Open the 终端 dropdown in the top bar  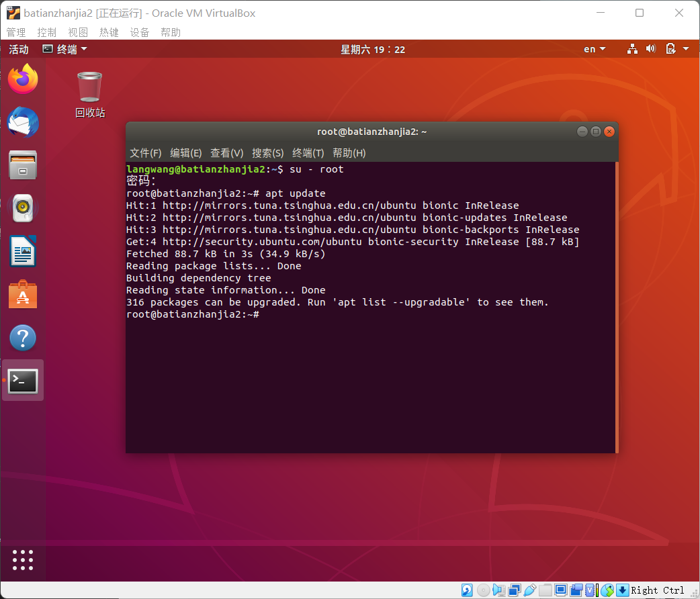pos(64,48)
